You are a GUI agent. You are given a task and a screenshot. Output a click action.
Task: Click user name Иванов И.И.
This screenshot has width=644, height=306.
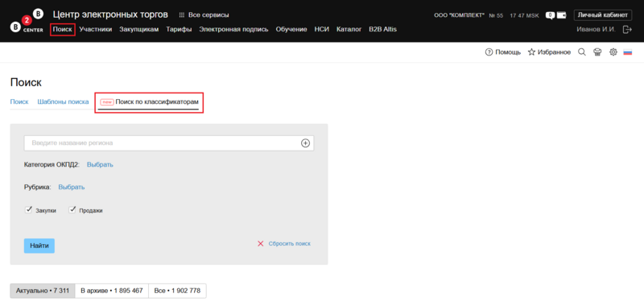coord(597,30)
